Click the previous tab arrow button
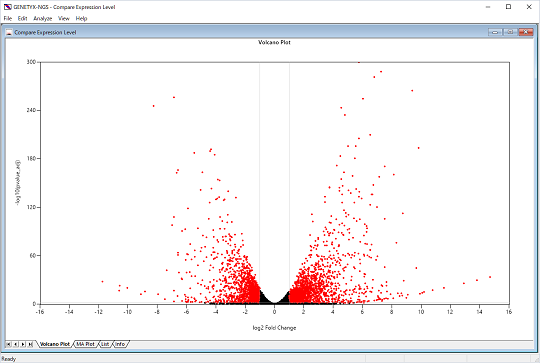Screen dimensions: 540x363 point(15,344)
